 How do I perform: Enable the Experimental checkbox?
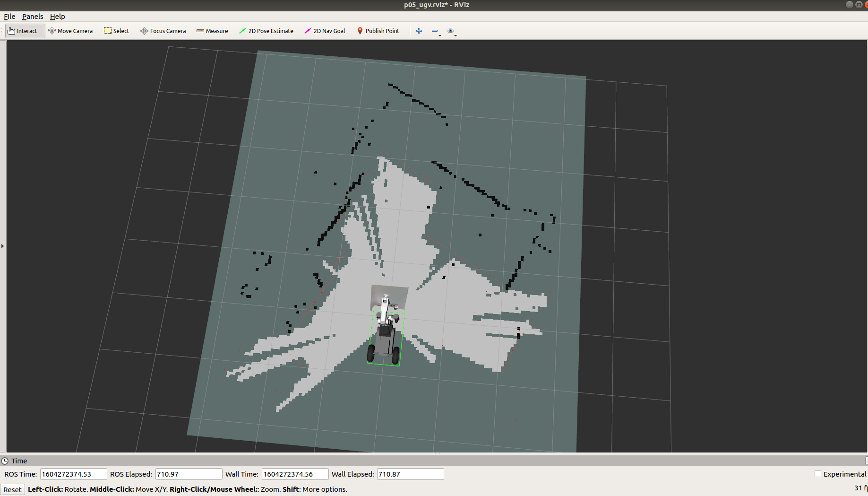pos(818,474)
